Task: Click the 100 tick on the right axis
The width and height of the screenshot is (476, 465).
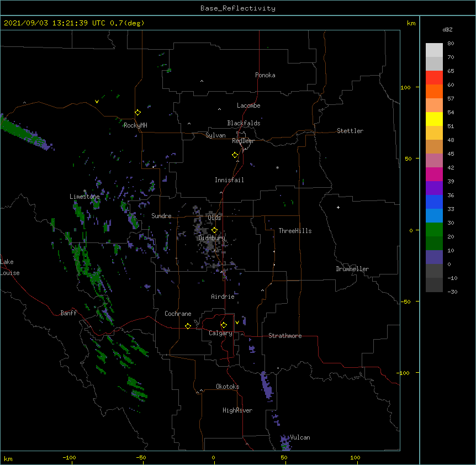Action: (x=405, y=87)
